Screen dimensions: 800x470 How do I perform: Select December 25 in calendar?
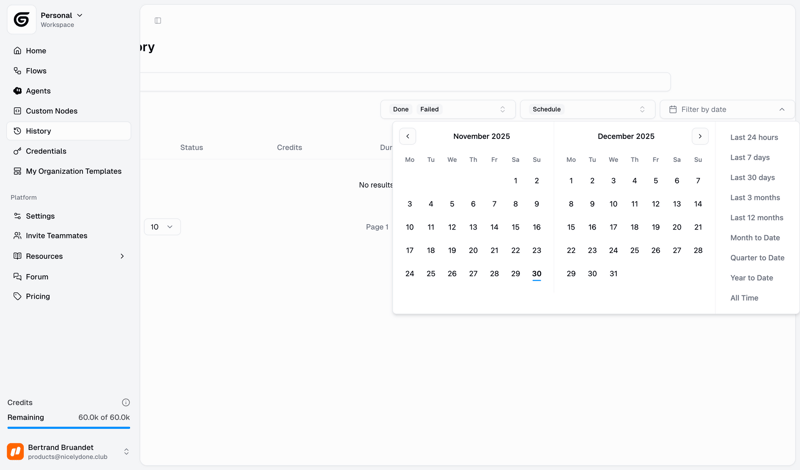(x=635, y=251)
